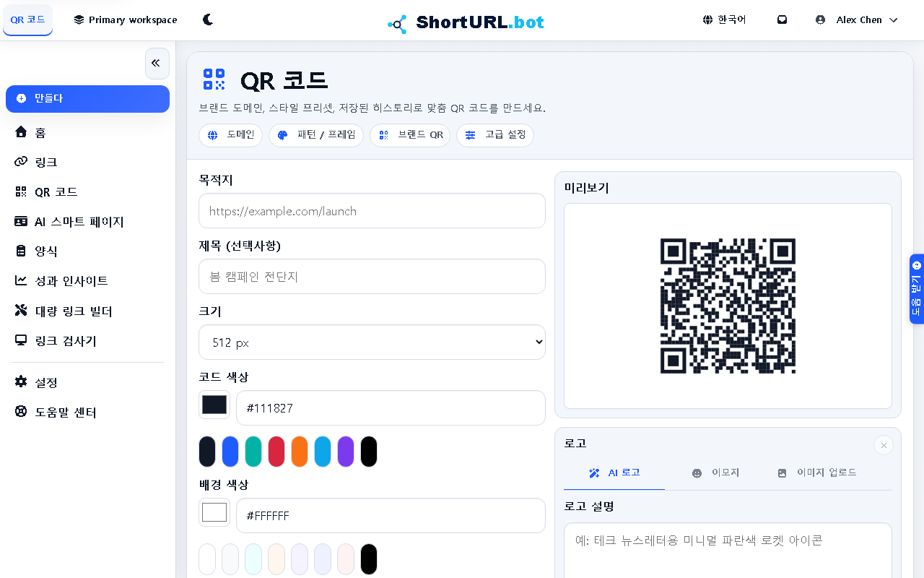Open AI 스마트 페이지 in sidebar
Image resolution: width=924 pixels, height=578 pixels.
pyautogui.click(x=87, y=221)
